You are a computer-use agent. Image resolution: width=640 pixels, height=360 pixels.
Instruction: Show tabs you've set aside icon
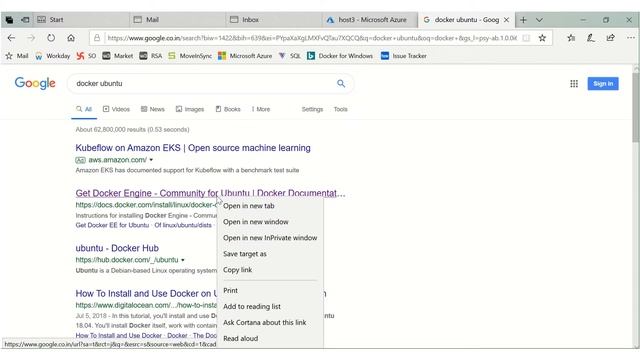tap(9, 20)
